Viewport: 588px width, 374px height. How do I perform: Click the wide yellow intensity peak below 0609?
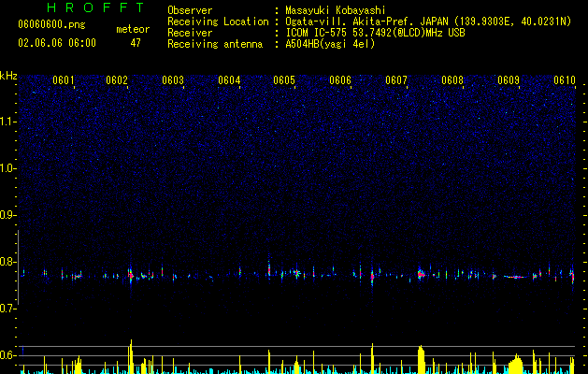516,363
